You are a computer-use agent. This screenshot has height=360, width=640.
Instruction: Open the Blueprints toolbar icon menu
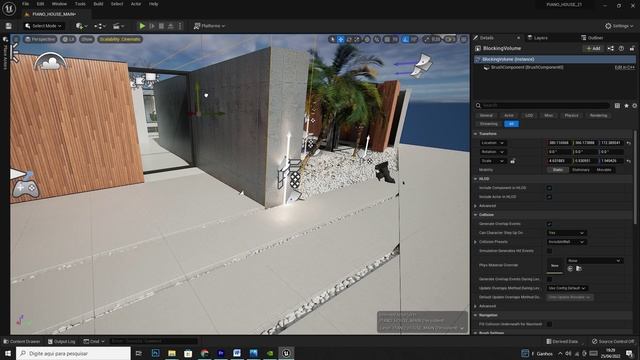point(100,26)
